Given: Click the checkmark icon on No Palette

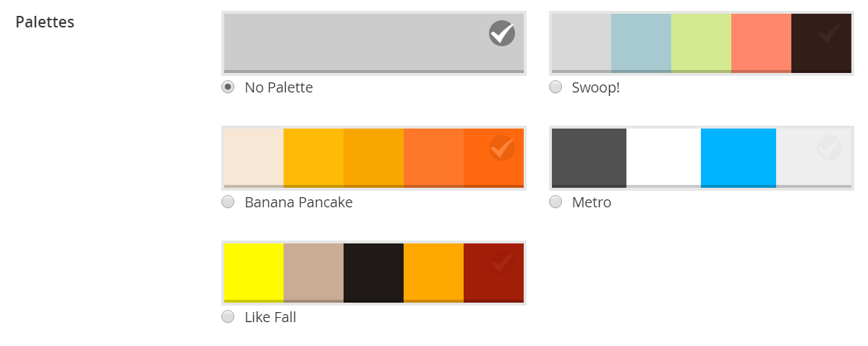Looking at the screenshot, I should pyautogui.click(x=501, y=33).
